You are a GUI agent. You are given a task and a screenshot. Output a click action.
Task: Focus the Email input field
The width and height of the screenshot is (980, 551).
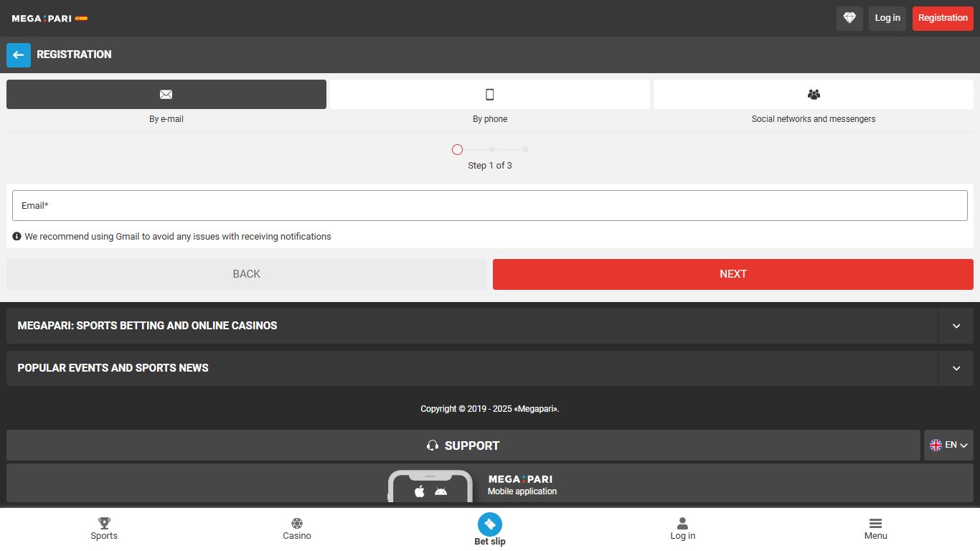490,205
